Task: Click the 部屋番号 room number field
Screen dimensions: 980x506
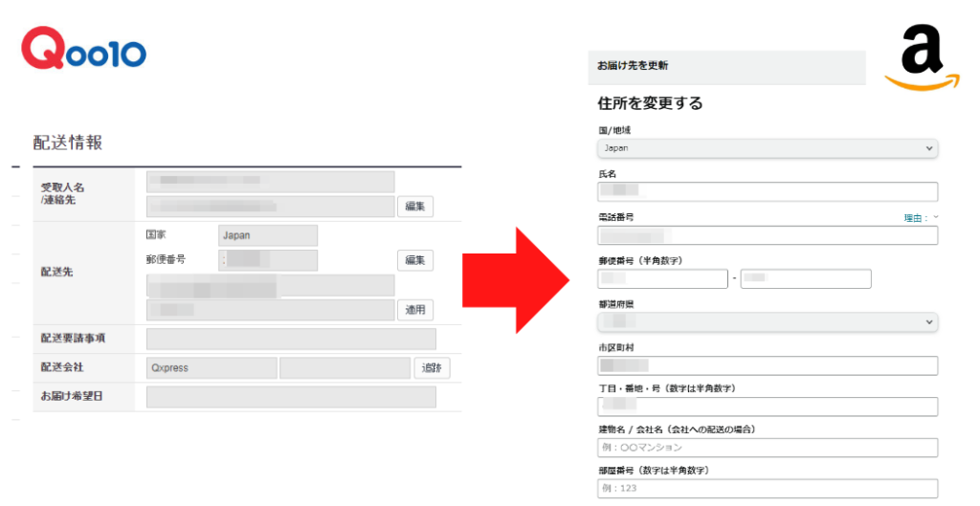Action: pyautogui.click(x=767, y=489)
